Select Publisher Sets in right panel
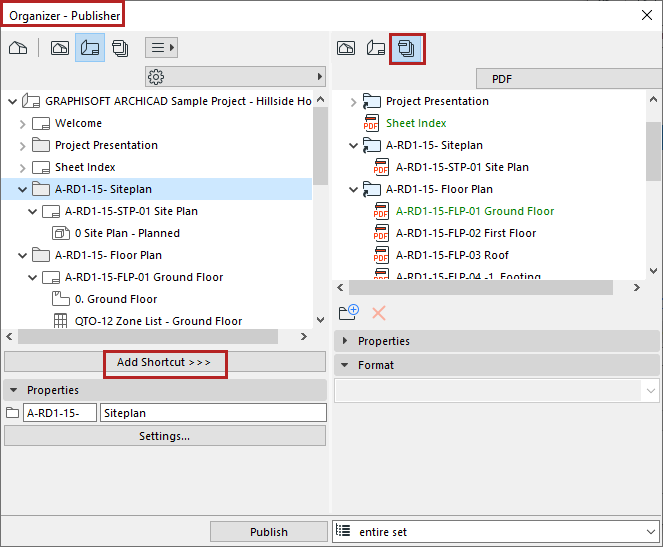The width and height of the screenshot is (663, 547). pyautogui.click(x=407, y=49)
